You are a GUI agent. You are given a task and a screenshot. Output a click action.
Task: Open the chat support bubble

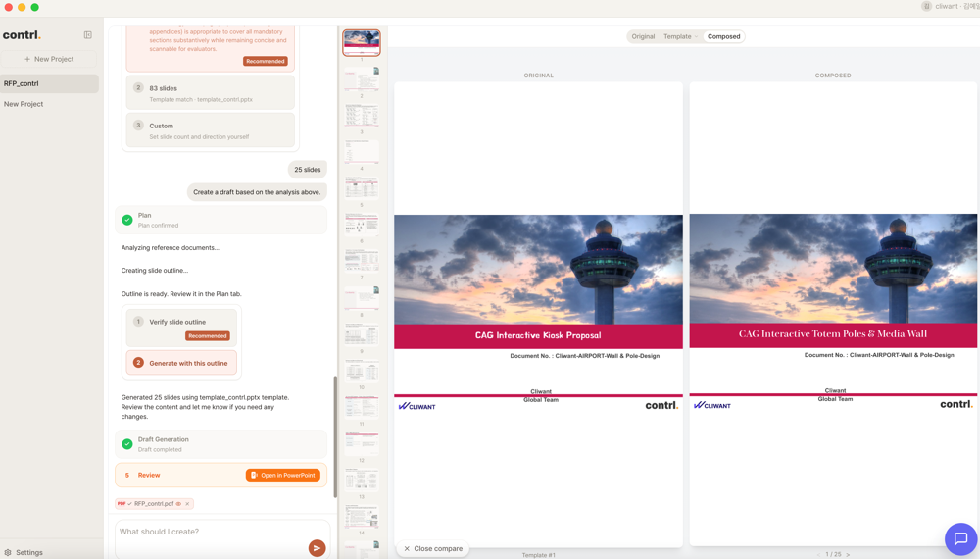[959, 538]
